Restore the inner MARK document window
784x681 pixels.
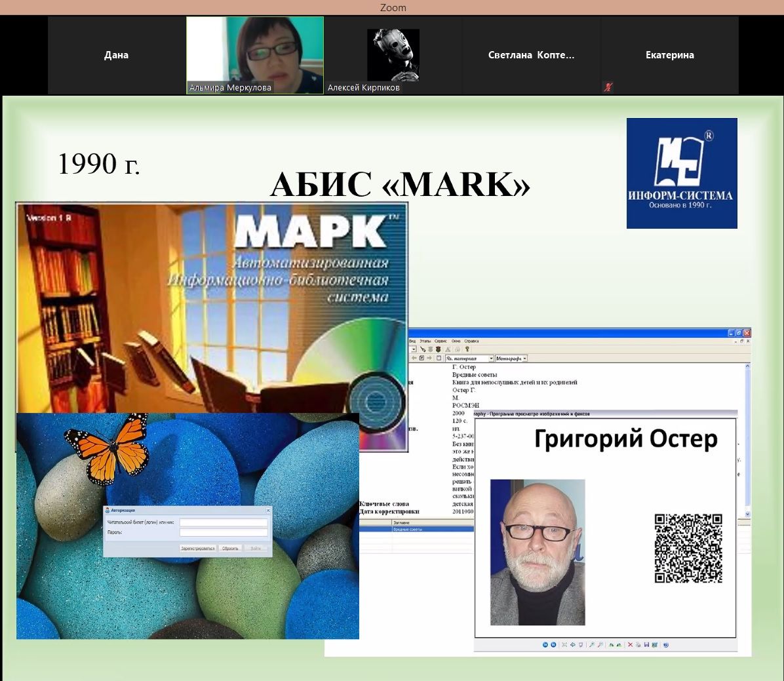tap(742, 341)
